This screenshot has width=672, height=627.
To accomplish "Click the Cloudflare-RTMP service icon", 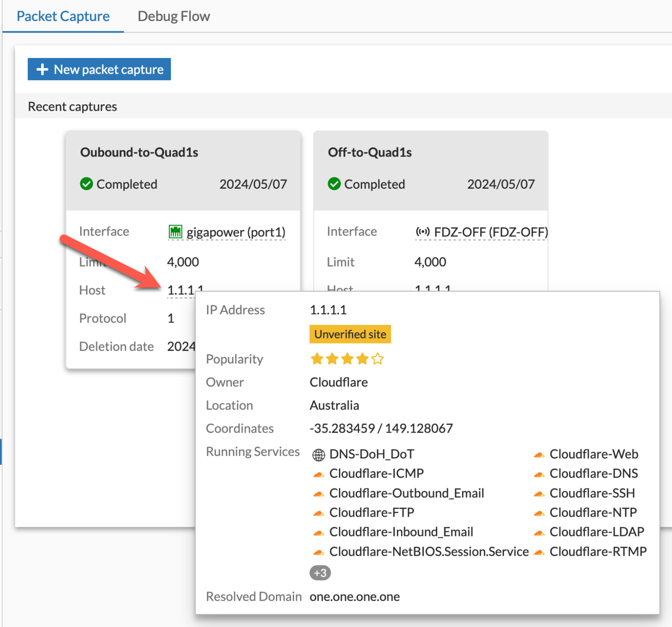I will (x=539, y=552).
